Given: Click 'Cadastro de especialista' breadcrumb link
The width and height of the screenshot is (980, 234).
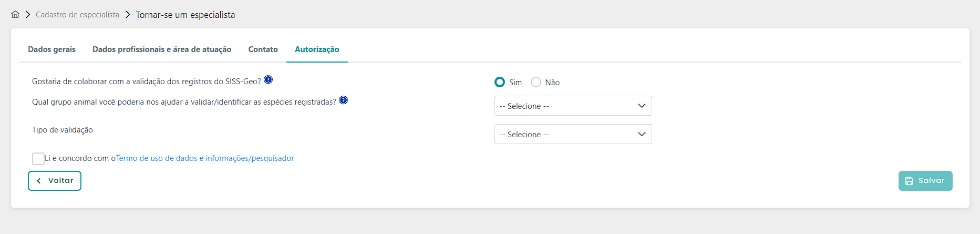Looking at the screenshot, I should click(x=77, y=15).
